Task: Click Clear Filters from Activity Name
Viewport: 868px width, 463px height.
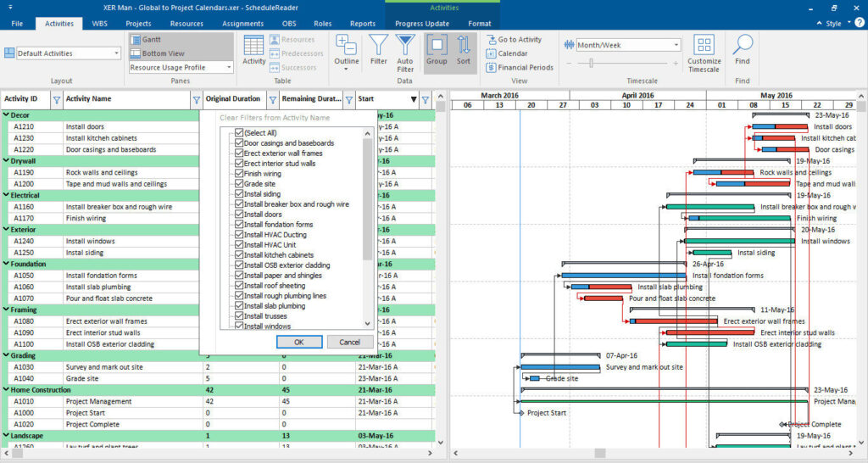Action: coord(275,117)
